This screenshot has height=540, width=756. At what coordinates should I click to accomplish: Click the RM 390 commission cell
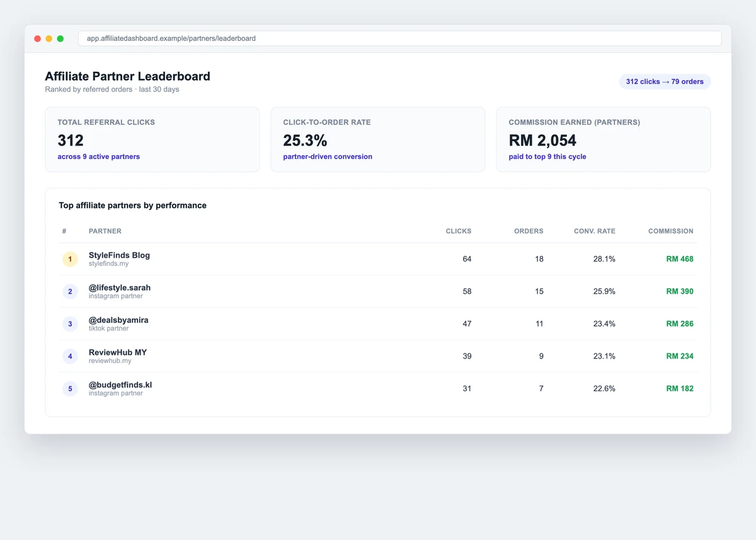click(680, 292)
